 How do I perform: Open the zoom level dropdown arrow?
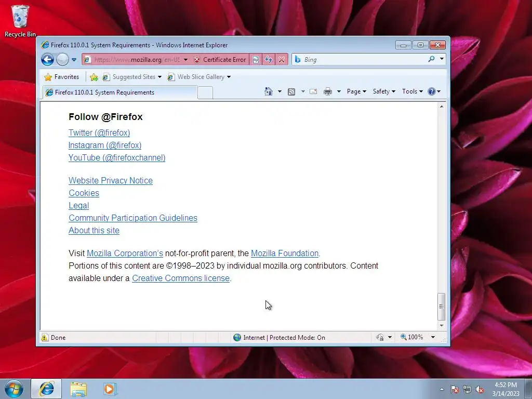pyautogui.click(x=433, y=337)
